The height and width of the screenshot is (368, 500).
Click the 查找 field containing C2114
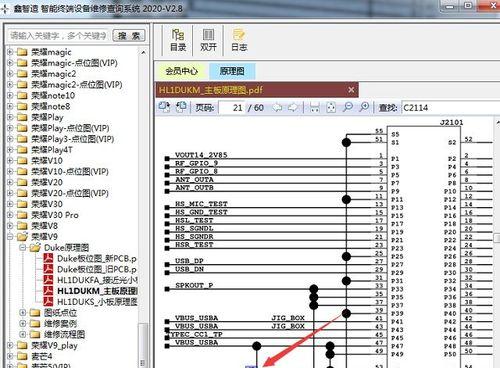click(451, 108)
